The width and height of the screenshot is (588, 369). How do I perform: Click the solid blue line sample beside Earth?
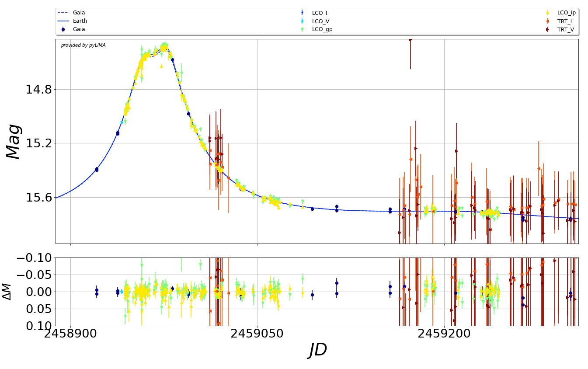[63, 21]
